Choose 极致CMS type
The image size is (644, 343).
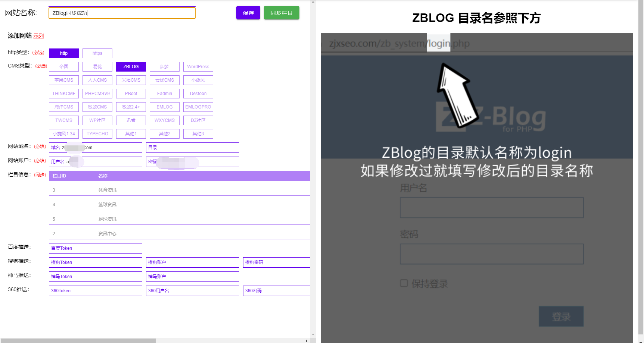(x=97, y=107)
